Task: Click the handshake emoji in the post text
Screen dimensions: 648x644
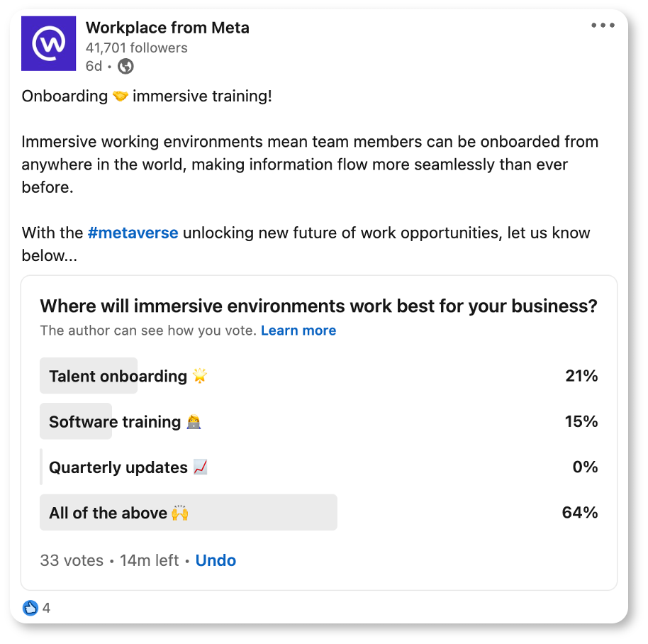Action: (x=121, y=96)
